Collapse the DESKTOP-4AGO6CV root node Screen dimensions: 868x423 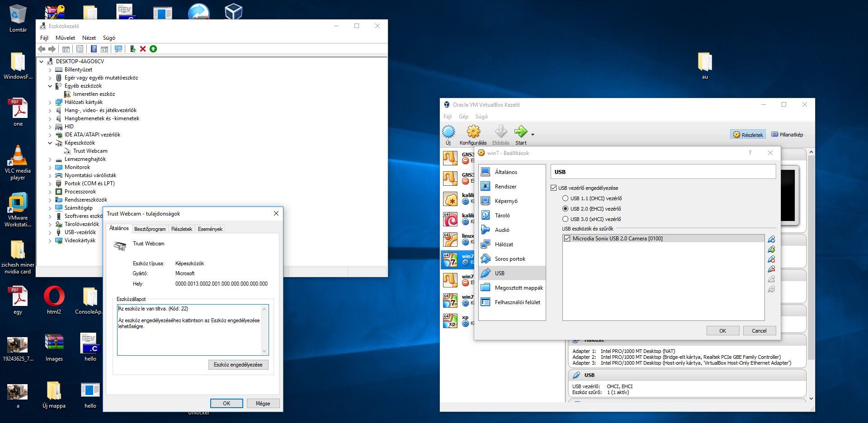click(x=42, y=61)
